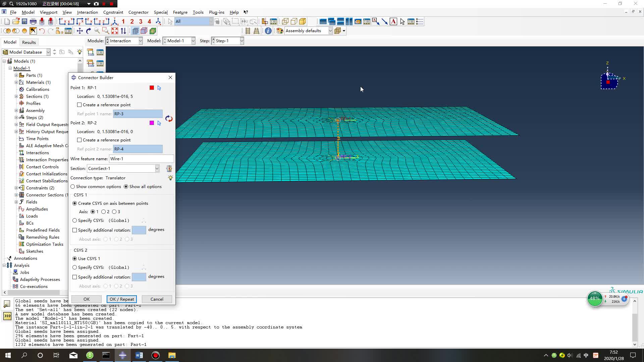
Task: Click Cancel in Connector Builder
Action: click(x=157, y=299)
